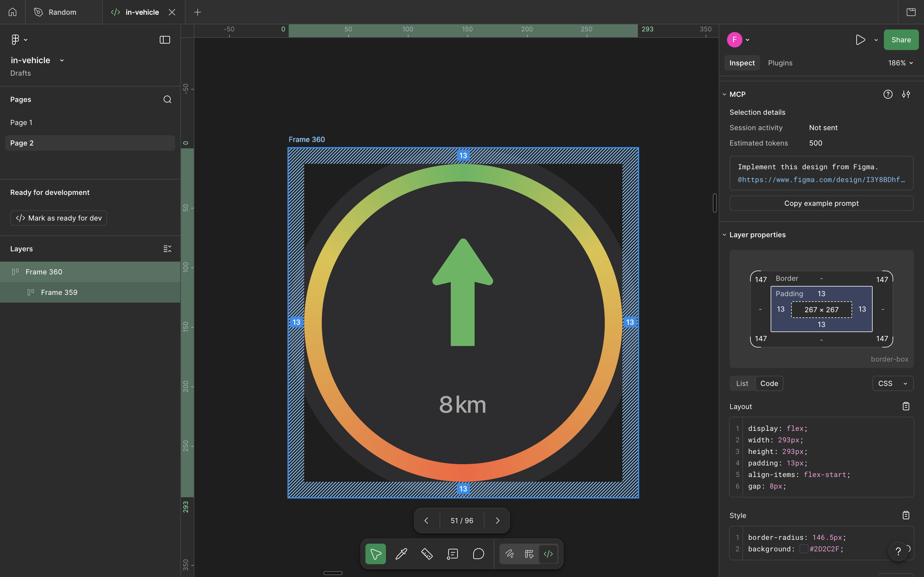Switch code view from Code to List

point(742,383)
